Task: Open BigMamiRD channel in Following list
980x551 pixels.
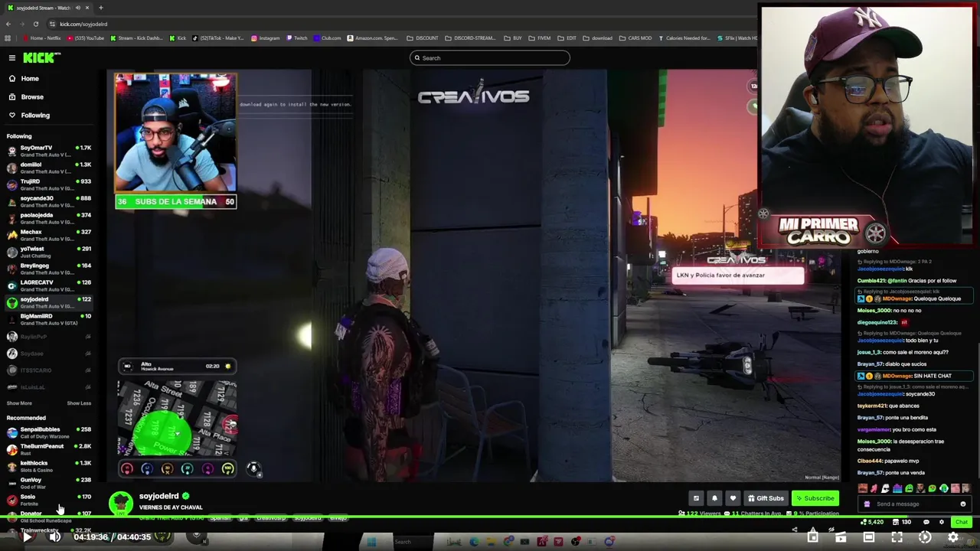Action: [x=49, y=319]
